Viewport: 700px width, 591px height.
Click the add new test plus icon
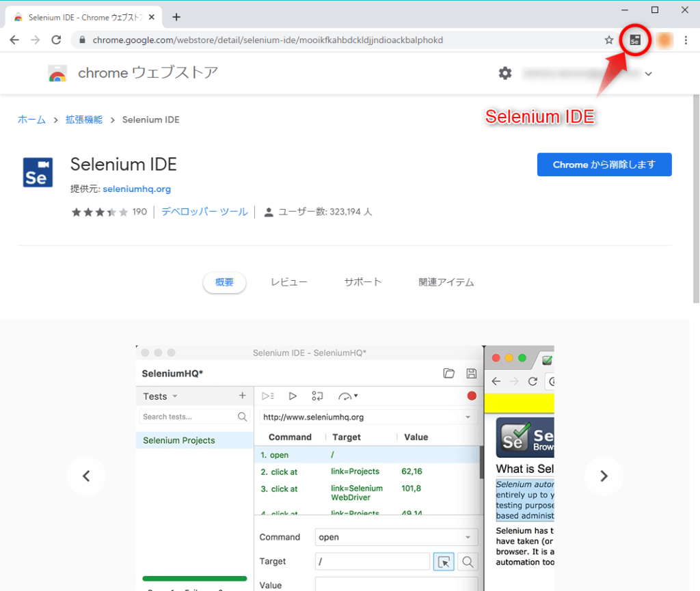(x=243, y=396)
